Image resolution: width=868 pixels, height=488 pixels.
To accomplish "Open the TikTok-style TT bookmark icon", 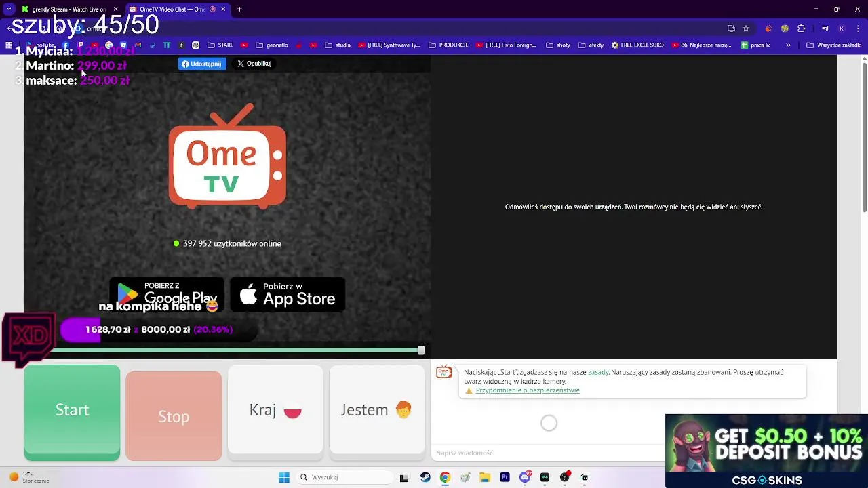I will click(166, 45).
